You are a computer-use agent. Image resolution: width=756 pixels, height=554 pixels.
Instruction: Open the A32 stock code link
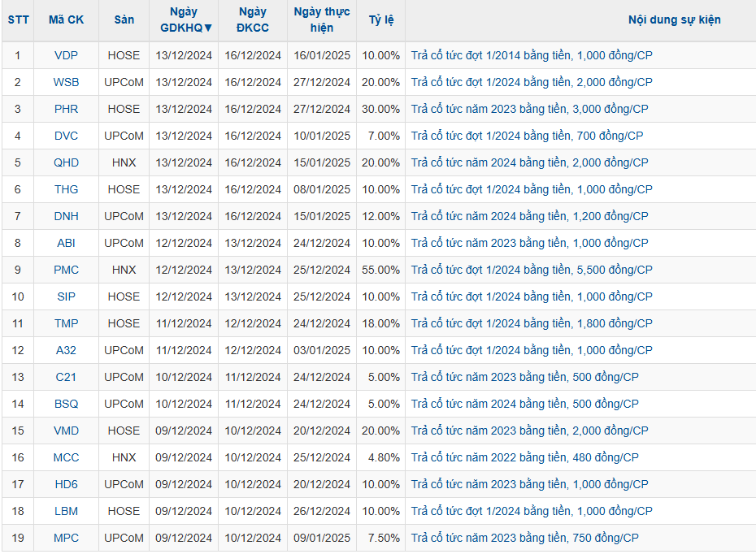66,350
